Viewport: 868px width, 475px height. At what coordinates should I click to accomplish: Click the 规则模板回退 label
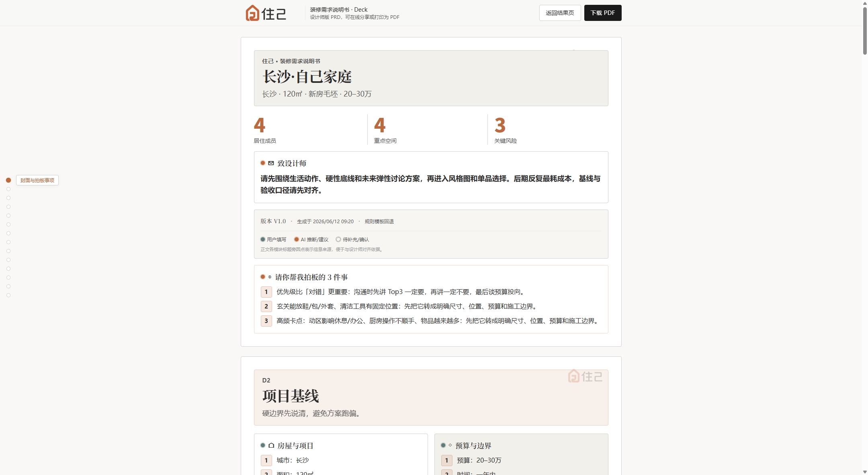point(379,222)
